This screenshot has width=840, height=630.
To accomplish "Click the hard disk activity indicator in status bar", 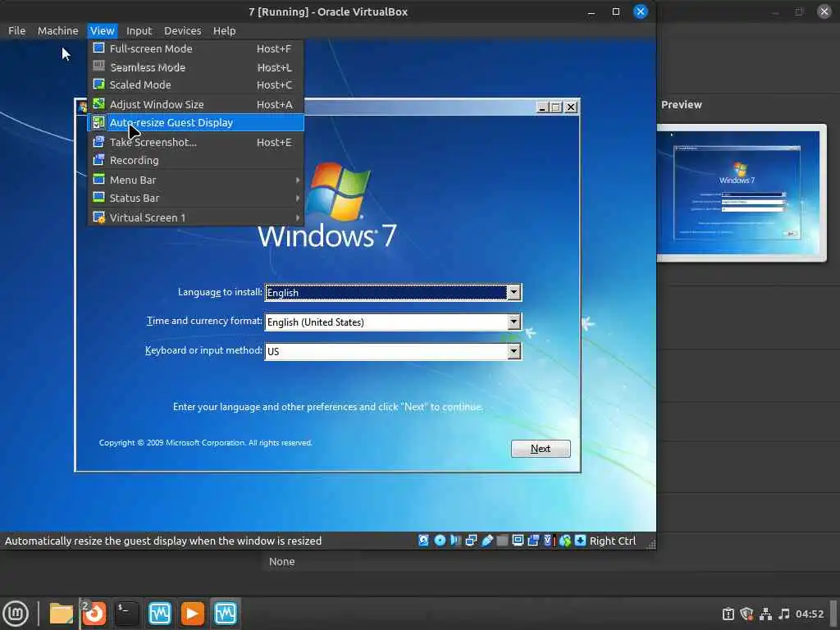I will pos(424,541).
